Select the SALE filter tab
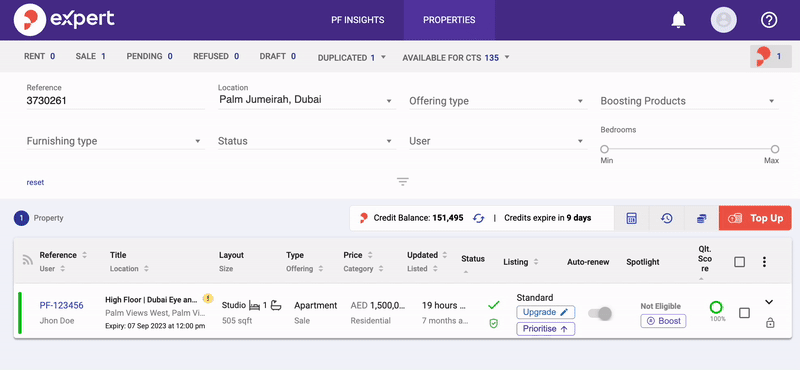Viewport: 800px width, 370px height. pyautogui.click(x=91, y=56)
